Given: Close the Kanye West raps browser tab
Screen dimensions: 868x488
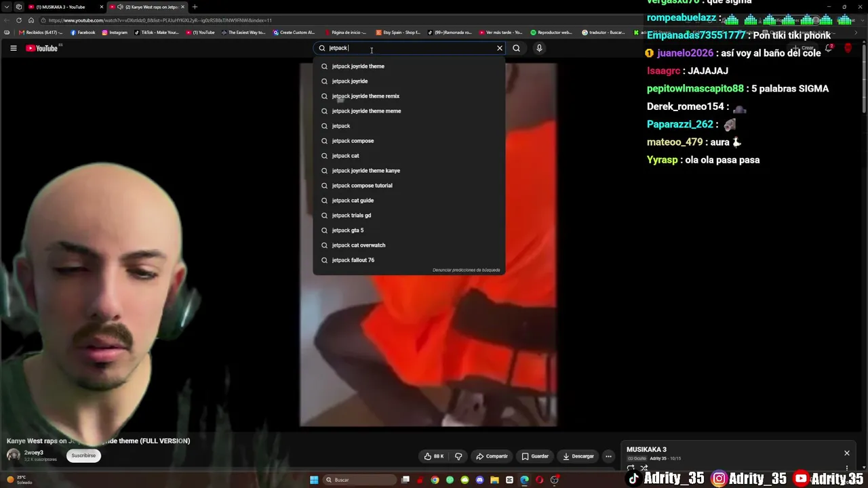Looking at the screenshot, I should pyautogui.click(x=182, y=7).
